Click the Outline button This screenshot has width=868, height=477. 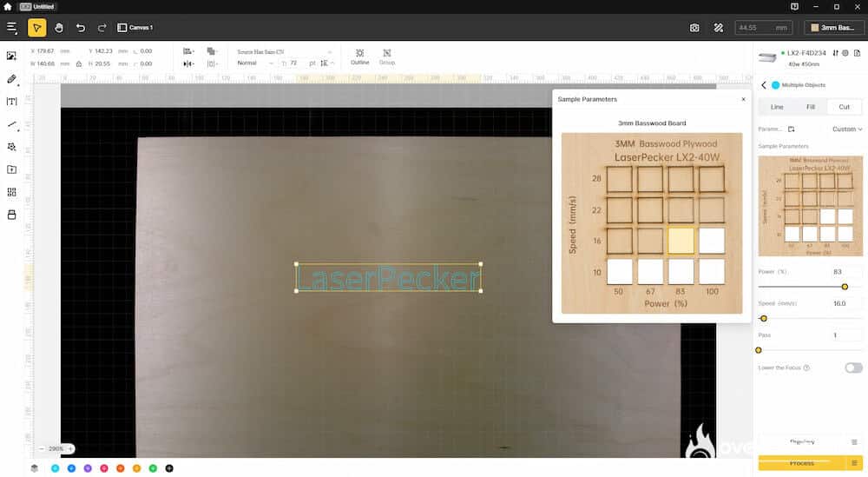coord(360,56)
